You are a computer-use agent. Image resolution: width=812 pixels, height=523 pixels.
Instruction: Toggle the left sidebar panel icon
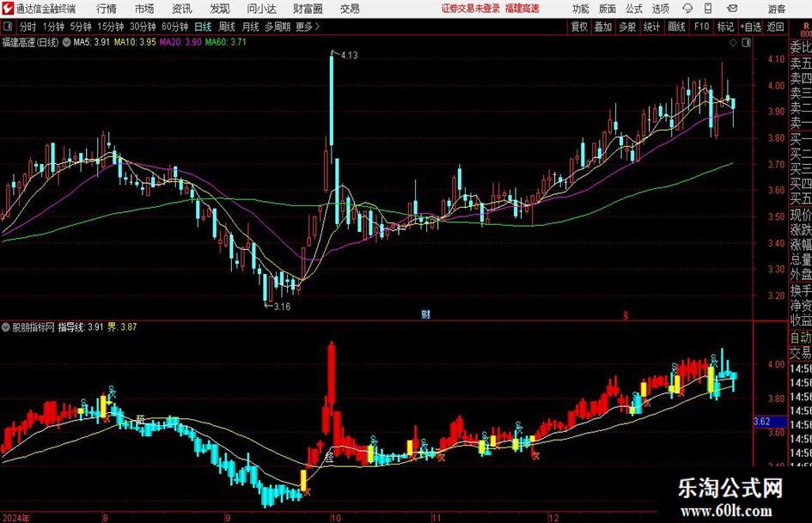click(x=8, y=26)
